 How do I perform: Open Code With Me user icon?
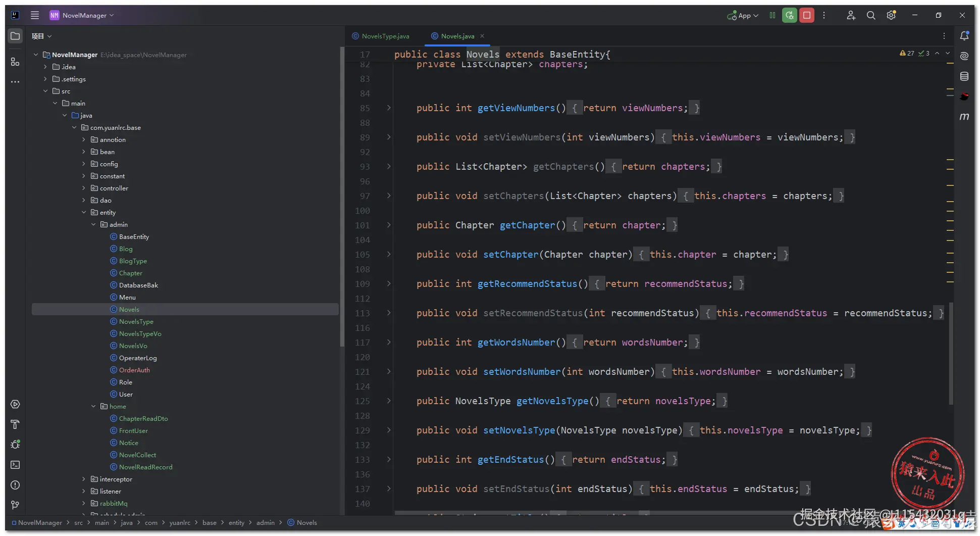pyautogui.click(x=851, y=15)
